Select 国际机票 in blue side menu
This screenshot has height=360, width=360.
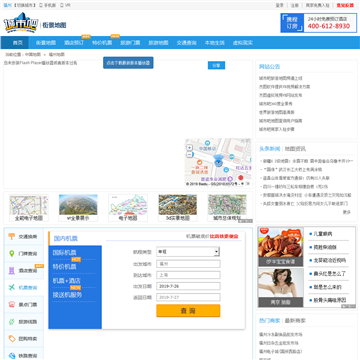point(64,252)
